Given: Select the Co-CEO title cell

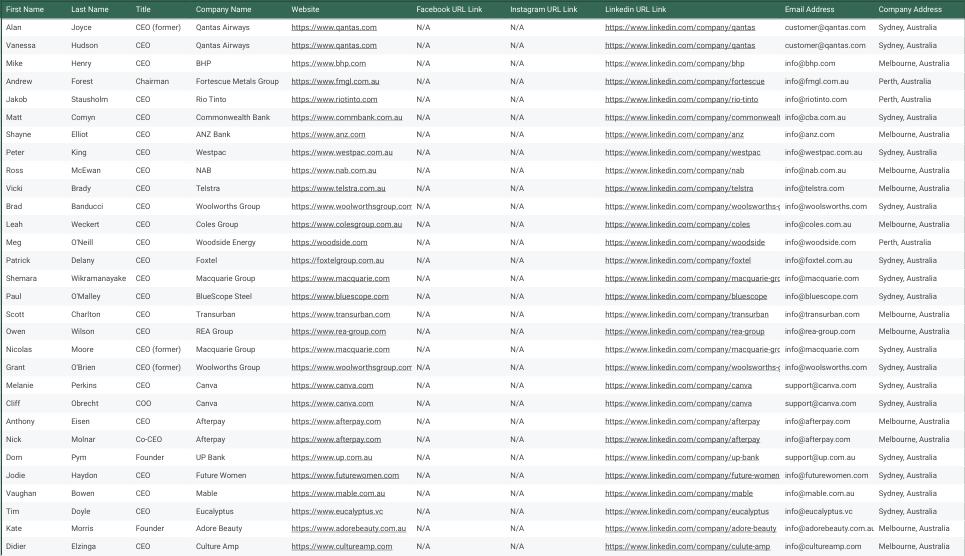Looking at the screenshot, I should [149, 440].
